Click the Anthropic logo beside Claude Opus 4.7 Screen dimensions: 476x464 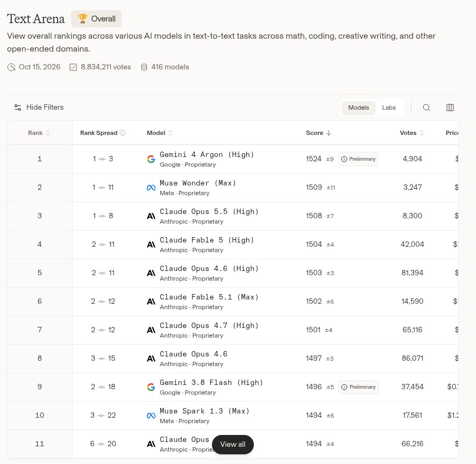pyautogui.click(x=151, y=330)
